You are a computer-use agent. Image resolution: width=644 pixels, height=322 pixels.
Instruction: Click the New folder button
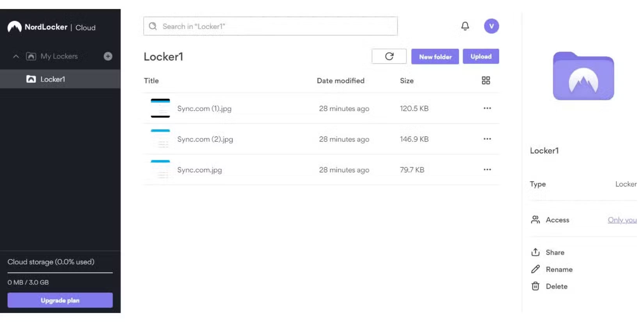click(435, 57)
